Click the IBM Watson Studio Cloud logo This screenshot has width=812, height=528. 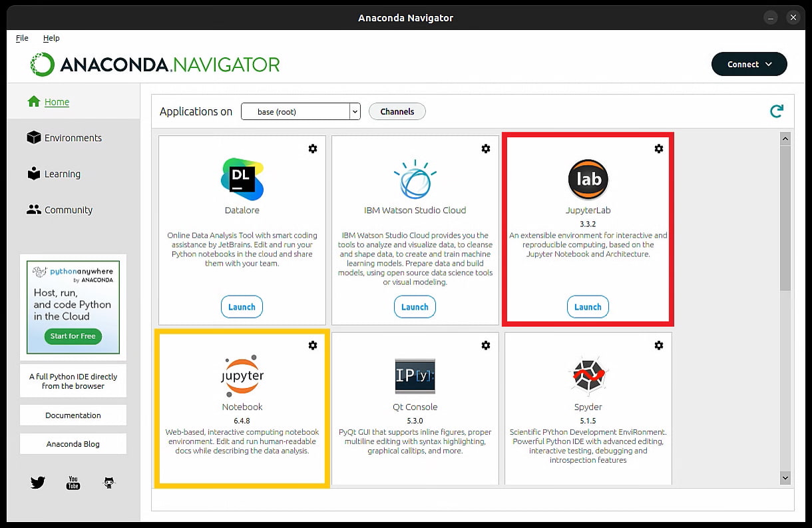click(x=415, y=179)
